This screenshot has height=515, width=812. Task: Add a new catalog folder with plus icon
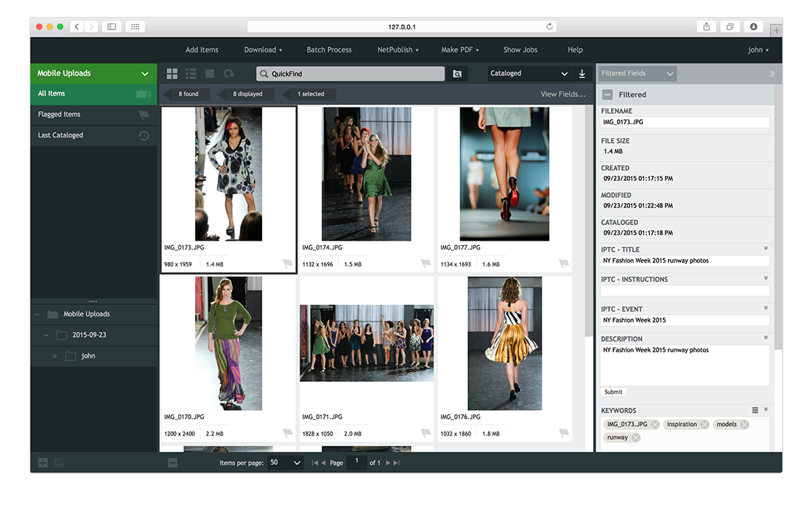pyautogui.click(x=43, y=463)
